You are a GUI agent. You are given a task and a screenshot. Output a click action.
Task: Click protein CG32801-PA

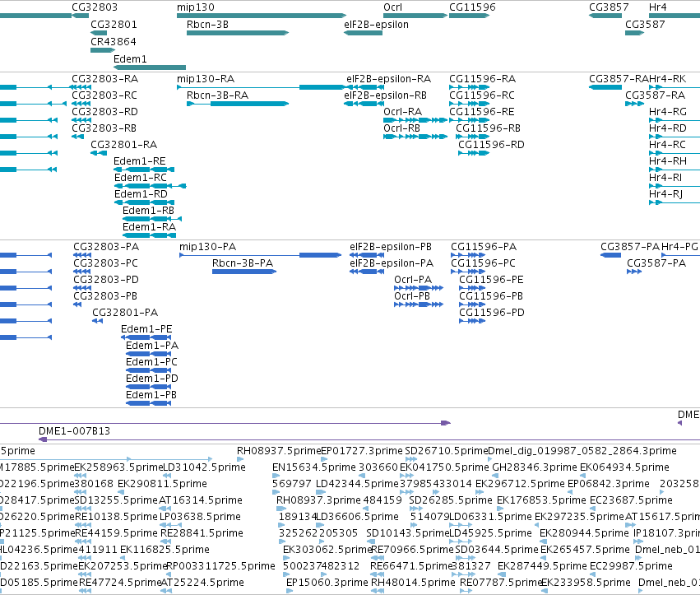(x=97, y=321)
